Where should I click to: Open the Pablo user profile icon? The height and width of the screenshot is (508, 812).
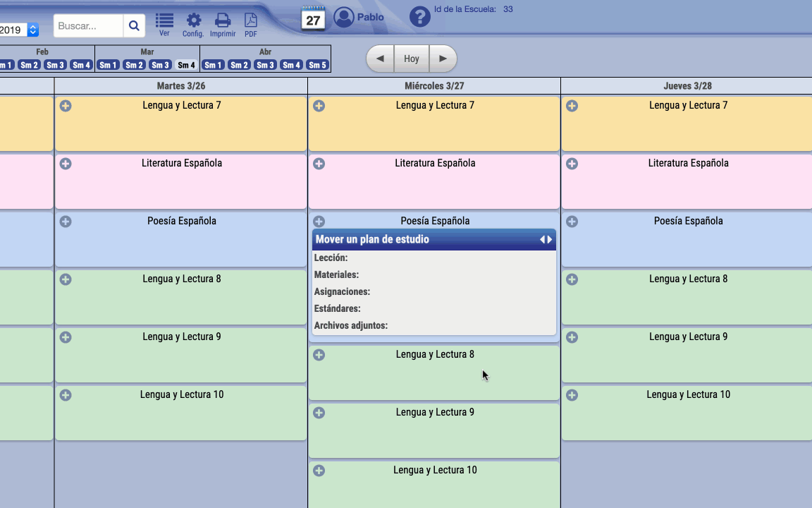pyautogui.click(x=344, y=18)
